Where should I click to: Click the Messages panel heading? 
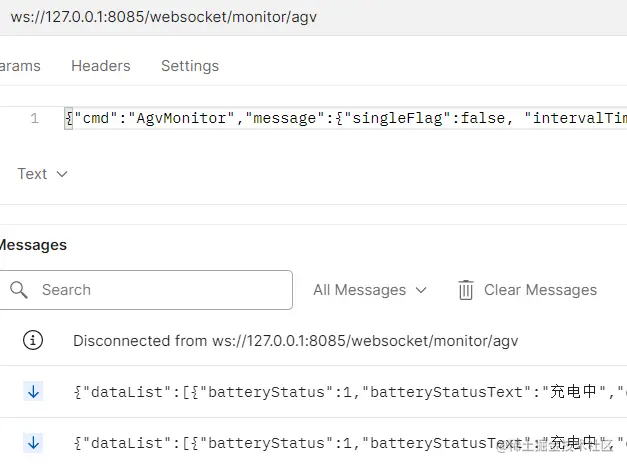tap(33, 245)
